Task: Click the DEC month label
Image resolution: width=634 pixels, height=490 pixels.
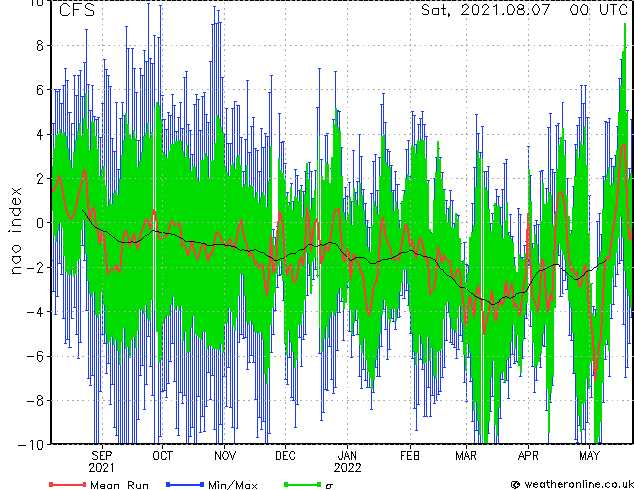Action: pyautogui.click(x=285, y=456)
